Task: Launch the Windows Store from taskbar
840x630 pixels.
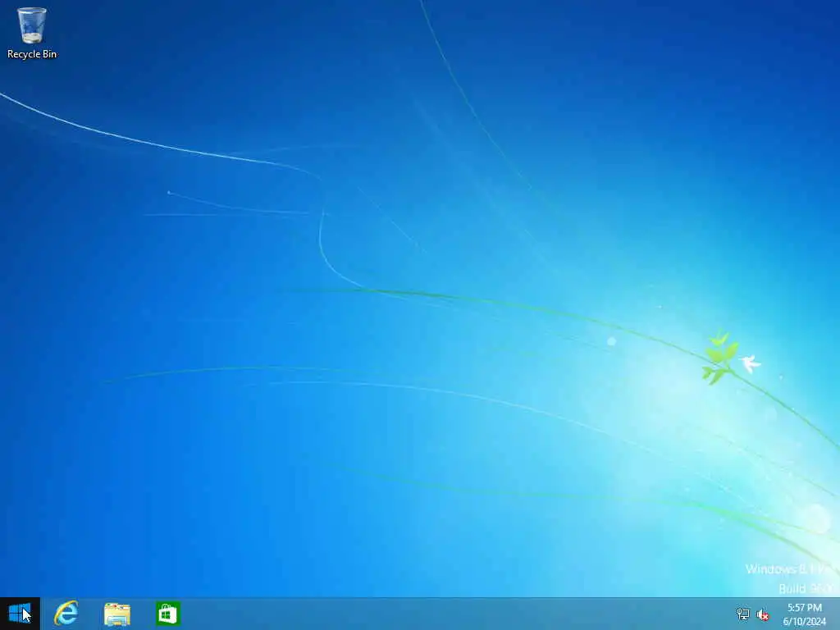Action: tap(167, 614)
